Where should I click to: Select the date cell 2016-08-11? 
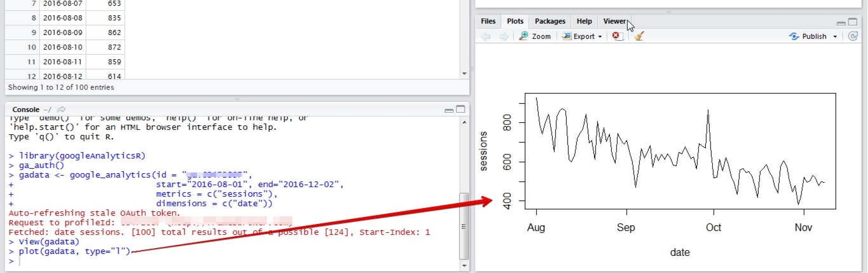(62, 62)
